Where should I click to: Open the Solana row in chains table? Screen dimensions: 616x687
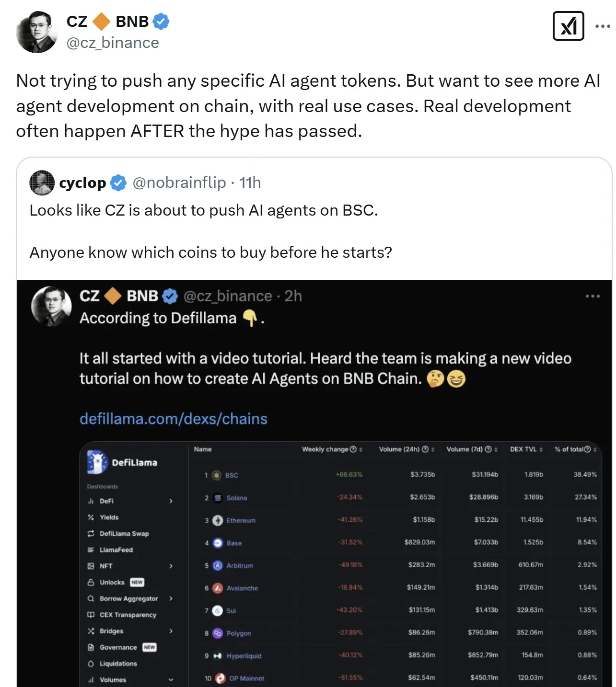pyautogui.click(x=236, y=498)
